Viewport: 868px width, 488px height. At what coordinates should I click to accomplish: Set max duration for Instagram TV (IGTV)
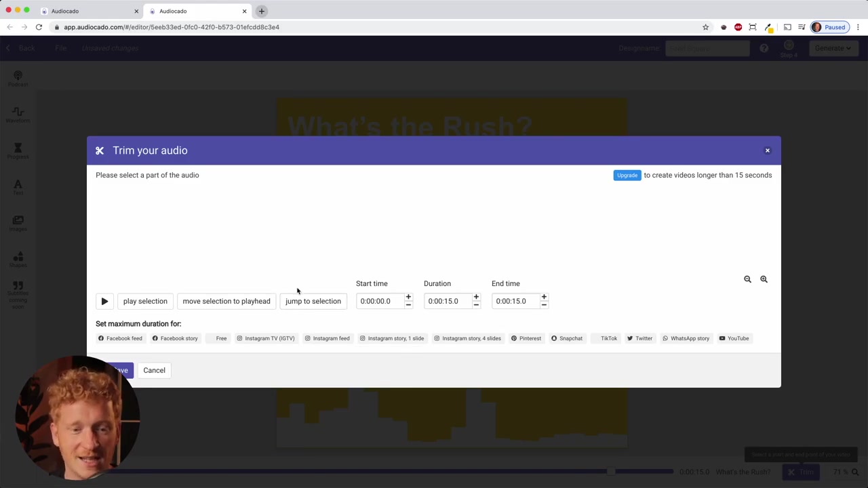[x=266, y=338]
